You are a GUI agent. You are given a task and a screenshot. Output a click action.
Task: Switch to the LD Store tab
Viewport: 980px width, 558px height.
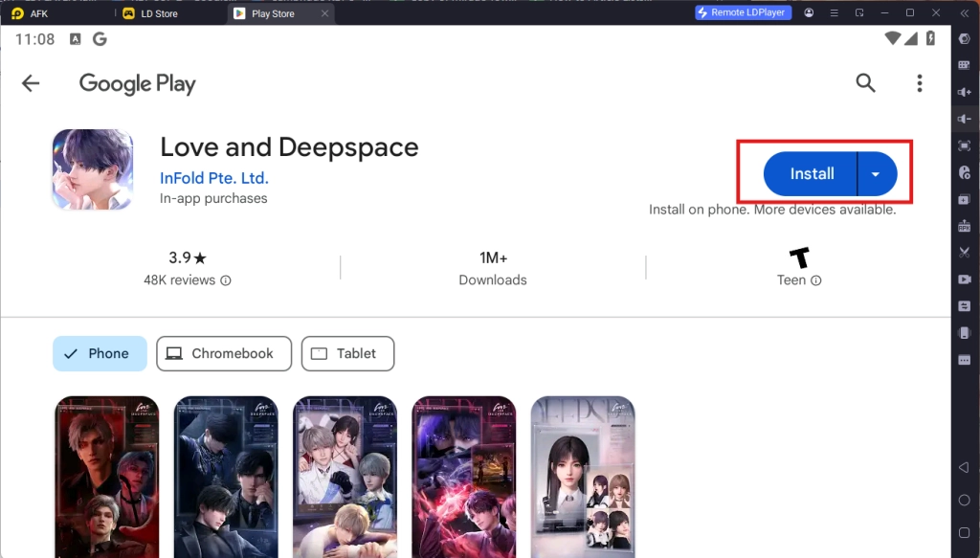click(x=150, y=13)
